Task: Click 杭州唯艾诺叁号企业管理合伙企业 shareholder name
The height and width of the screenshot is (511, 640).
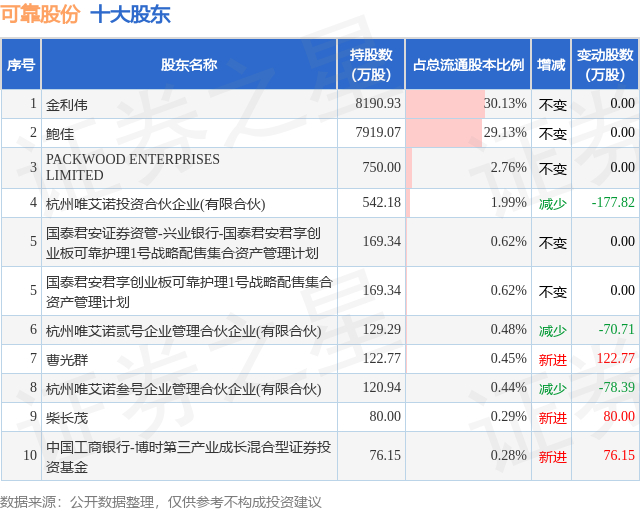Action: pos(184,388)
